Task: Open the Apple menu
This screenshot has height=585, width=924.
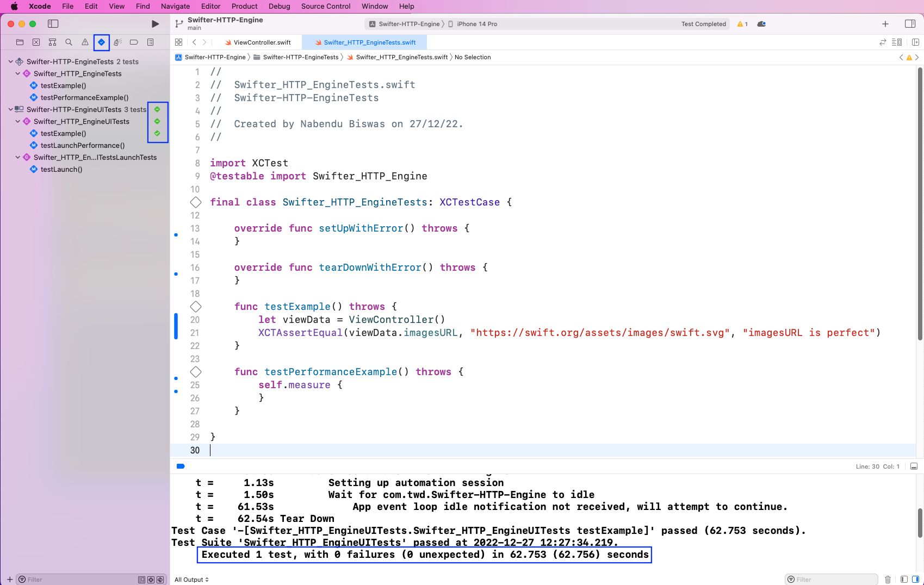Action: tap(14, 6)
